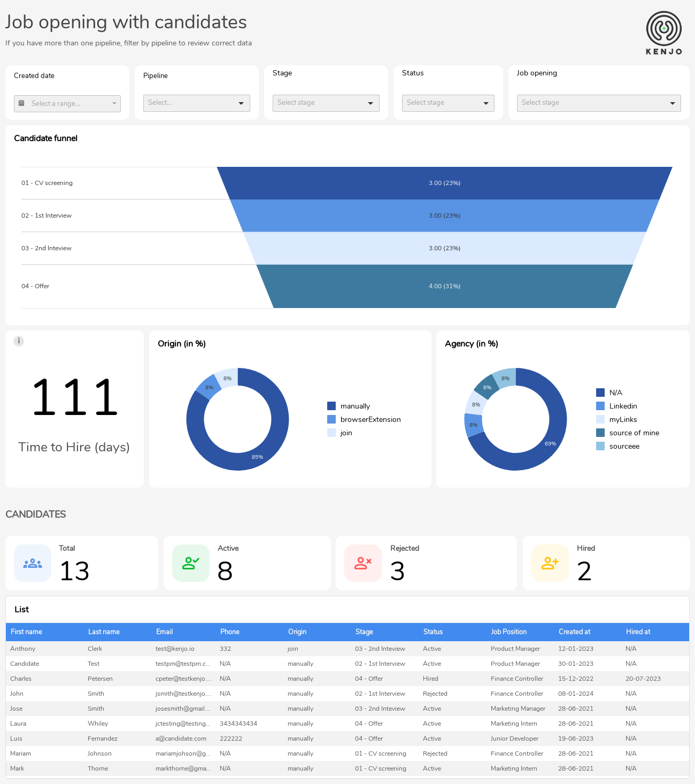Click the 'First name' column header
695x784 pixels.
click(x=26, y=632)
